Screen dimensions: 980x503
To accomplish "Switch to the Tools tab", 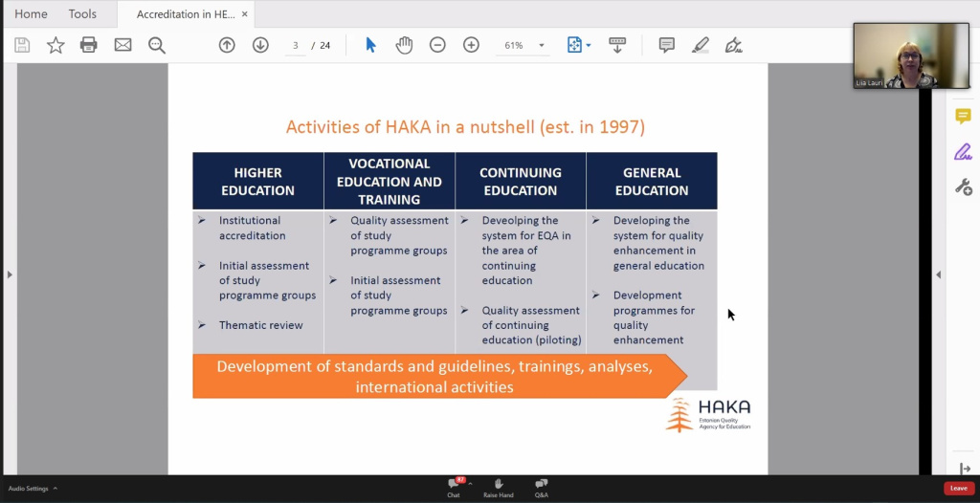I will coord(82,13).
